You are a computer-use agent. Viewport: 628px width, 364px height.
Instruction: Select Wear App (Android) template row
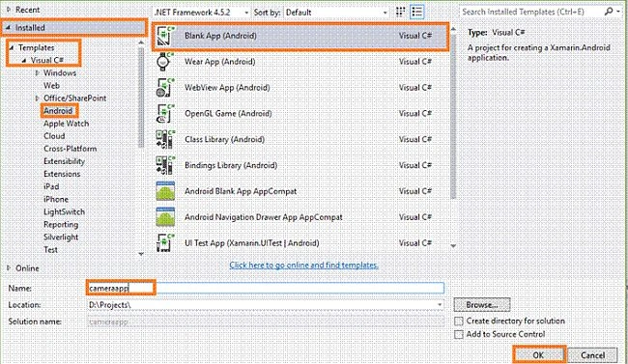(300, 62)
